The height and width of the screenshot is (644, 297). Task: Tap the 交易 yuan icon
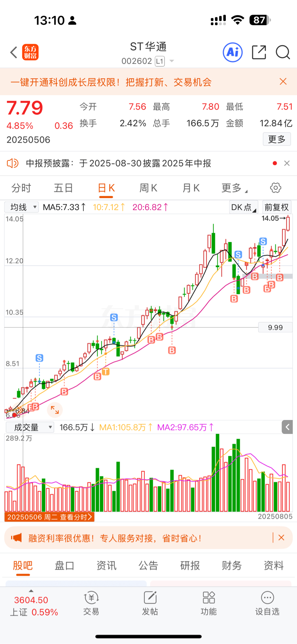click(91, 598)
